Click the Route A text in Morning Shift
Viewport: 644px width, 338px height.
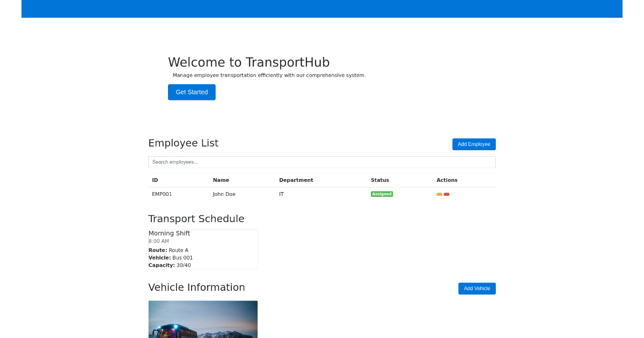tap(179, 249)
